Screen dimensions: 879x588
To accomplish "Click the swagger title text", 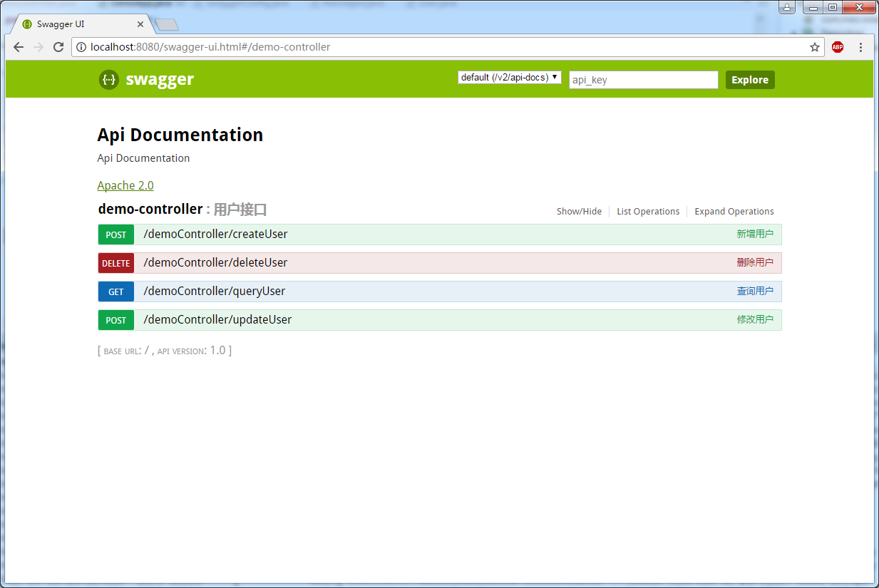I will click(160, 80).
